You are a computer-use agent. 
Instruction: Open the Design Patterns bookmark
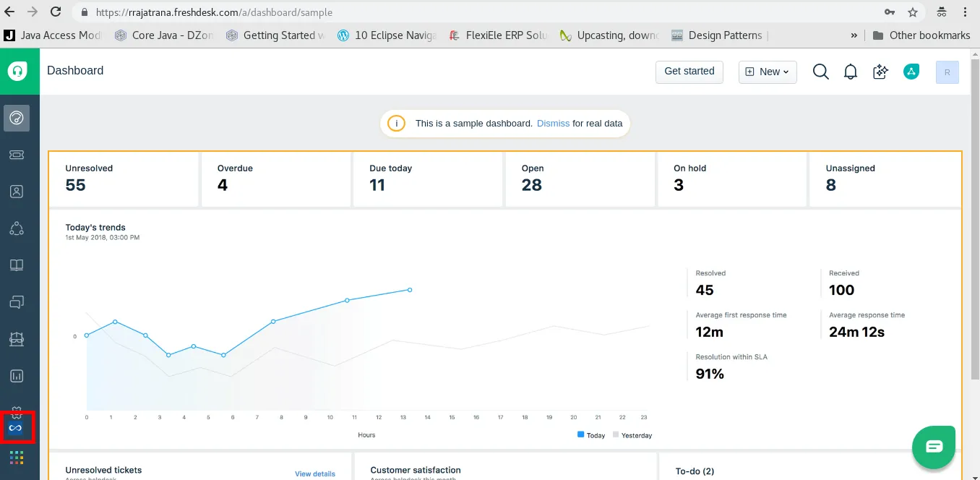point(717,35)
